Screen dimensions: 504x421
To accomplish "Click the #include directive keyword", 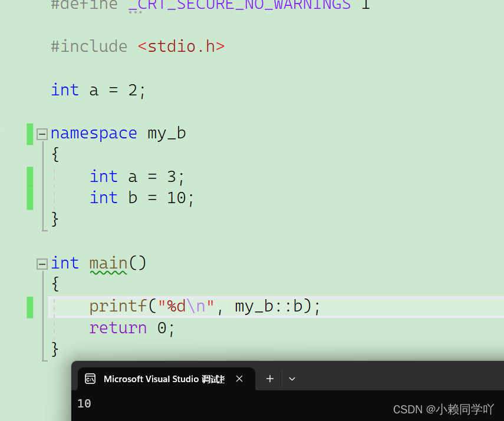I will pos(89,47).
